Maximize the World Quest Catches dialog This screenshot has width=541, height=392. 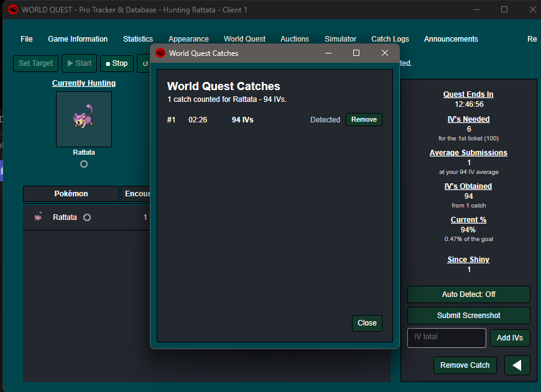[x=356, y=53]
